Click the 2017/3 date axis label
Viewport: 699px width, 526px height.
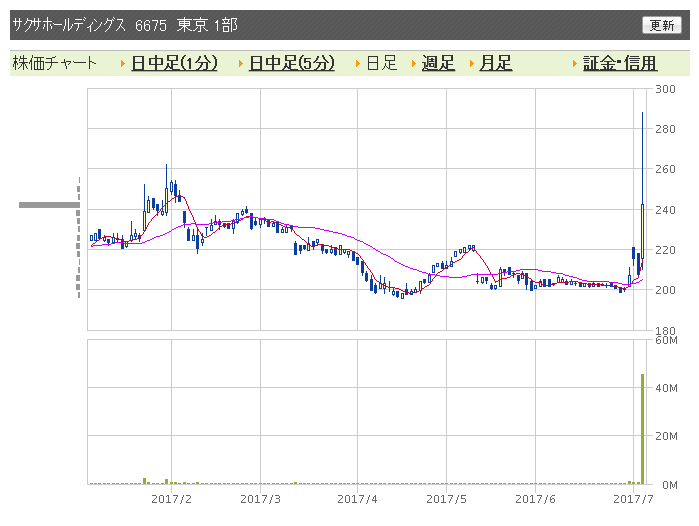pyautogui.click(x=260, y=499)
